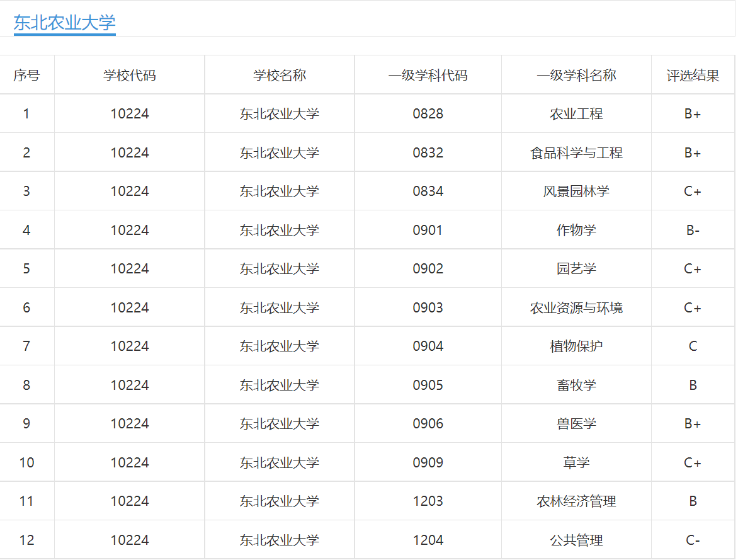The height and width of the screenshot is (560, 738).
Task: Click subject code 0906
Action: click(x=428, y=423)
